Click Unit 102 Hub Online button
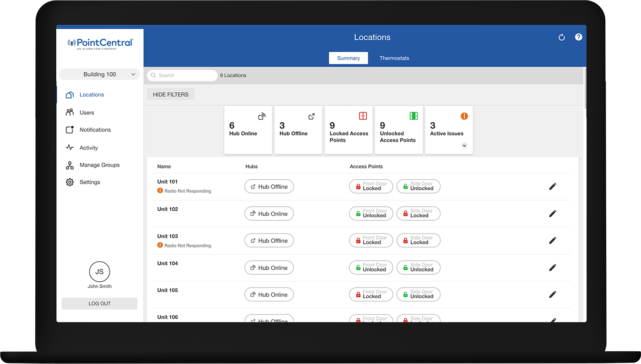The width and height of the screenshot is (641, 364). 269,214
